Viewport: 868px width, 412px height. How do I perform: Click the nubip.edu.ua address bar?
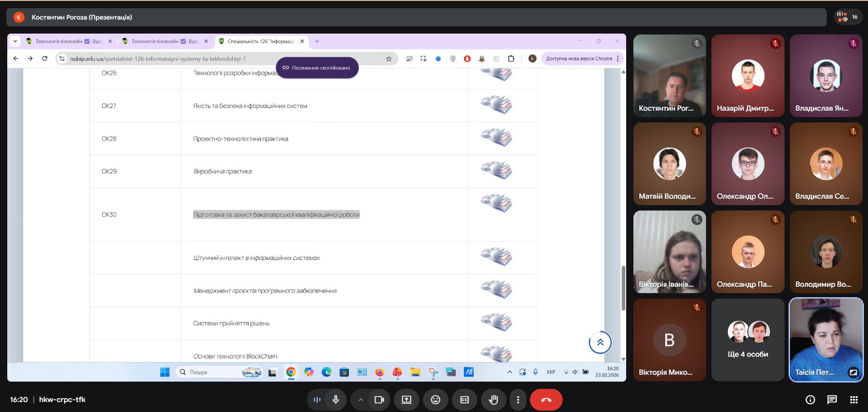[x=227, y=59]
